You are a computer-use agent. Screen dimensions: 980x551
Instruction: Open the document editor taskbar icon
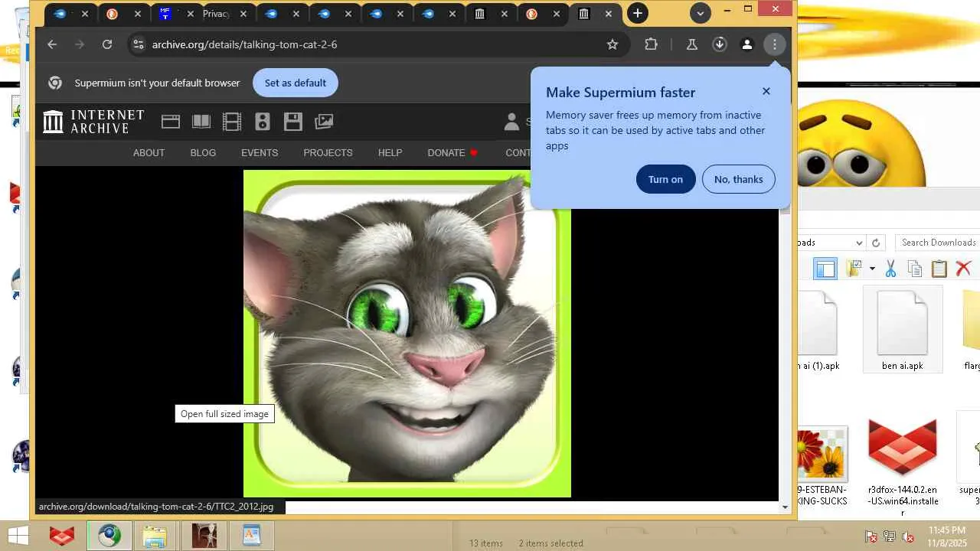(251, 536)
